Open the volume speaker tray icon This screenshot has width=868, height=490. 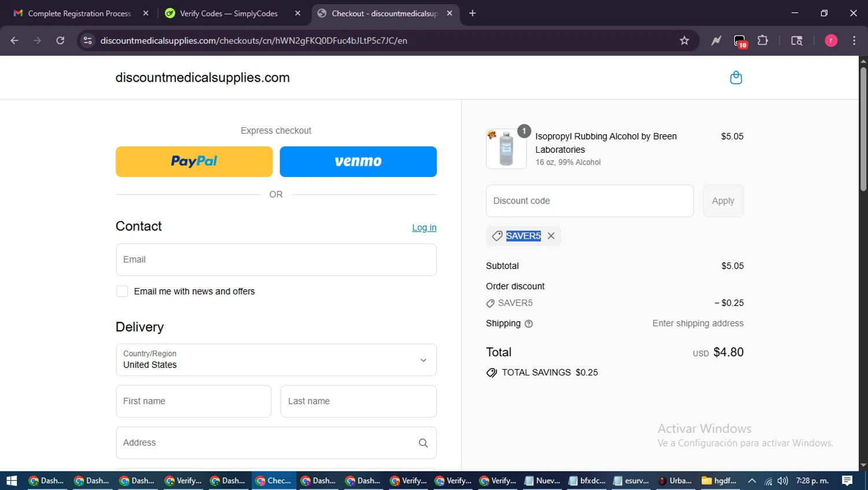point(783,481)
